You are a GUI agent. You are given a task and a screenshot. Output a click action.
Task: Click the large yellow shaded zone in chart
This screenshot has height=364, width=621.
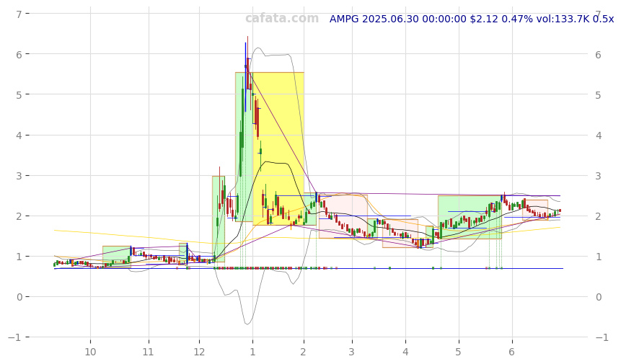tap(278, 148)
